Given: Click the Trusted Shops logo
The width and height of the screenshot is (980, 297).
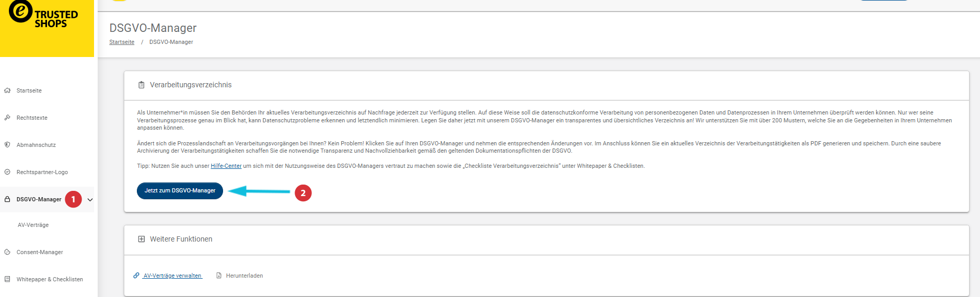Looking at the screenshot, I should coord(44,15).
